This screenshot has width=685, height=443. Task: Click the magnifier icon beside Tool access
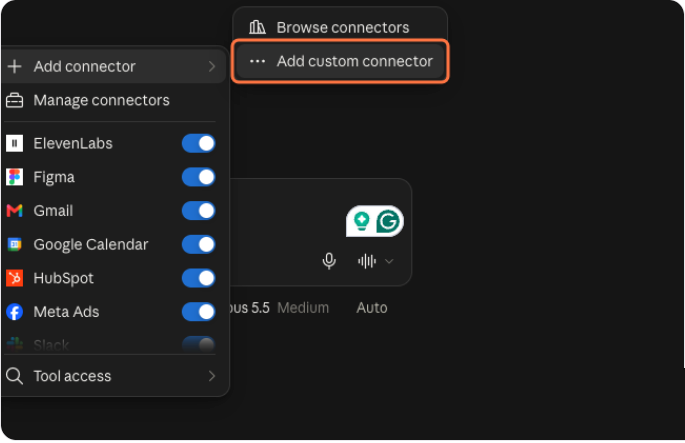14,376
